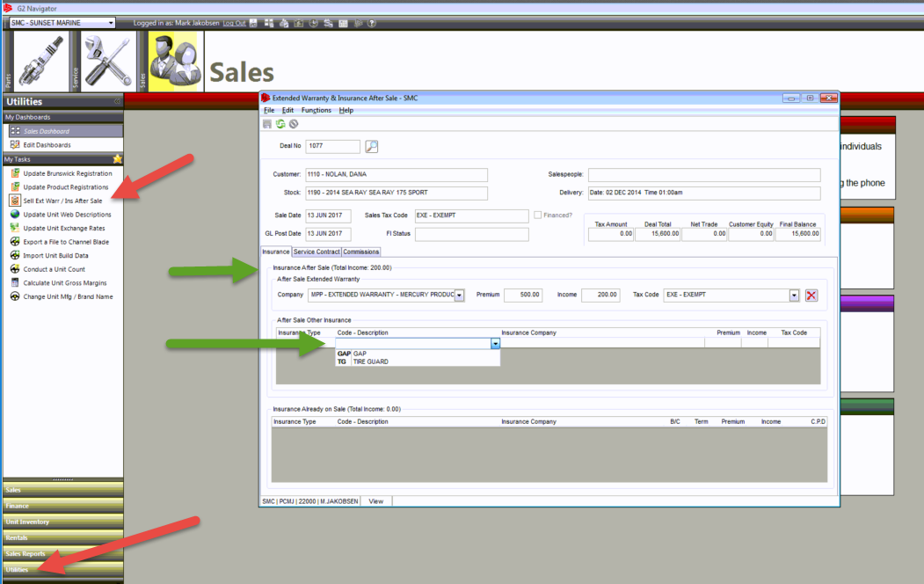Click the Code - Description dropdown arrow
Viewport: 924px width, 584px height.
(496, 344)
